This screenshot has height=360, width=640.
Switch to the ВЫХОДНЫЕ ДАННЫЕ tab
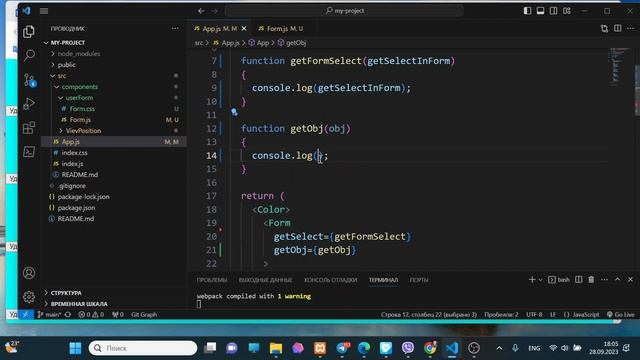[265, 280]
